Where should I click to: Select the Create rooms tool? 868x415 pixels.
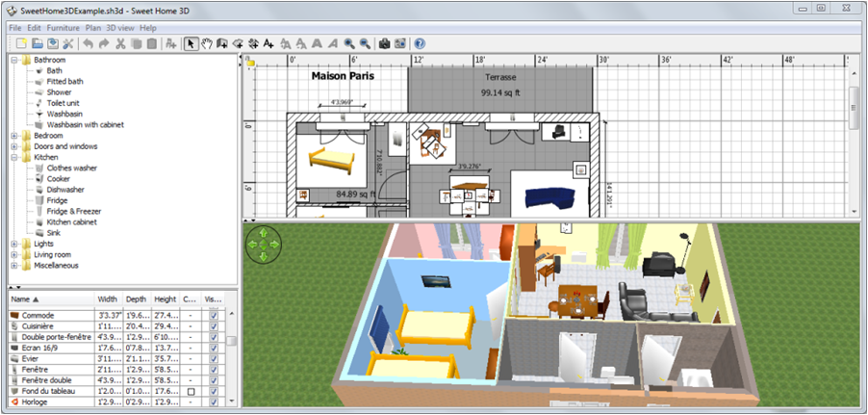[238, 43]
